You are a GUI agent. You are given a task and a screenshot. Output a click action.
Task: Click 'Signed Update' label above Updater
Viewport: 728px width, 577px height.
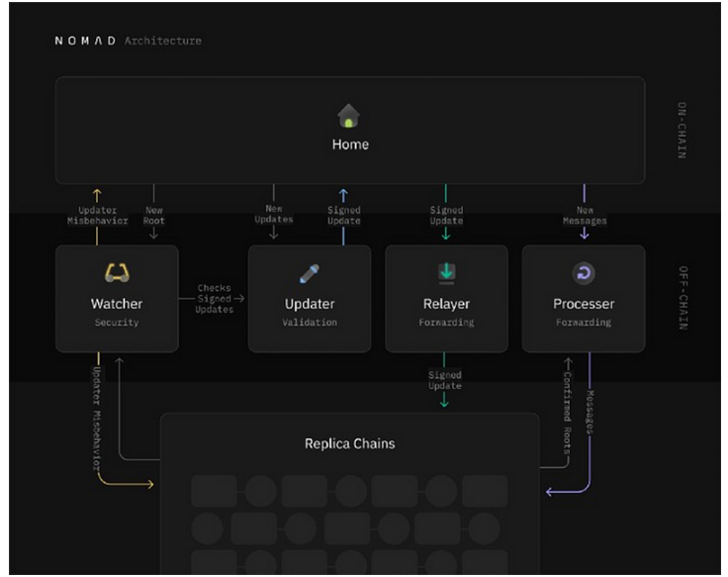click(x=344, y=216)
